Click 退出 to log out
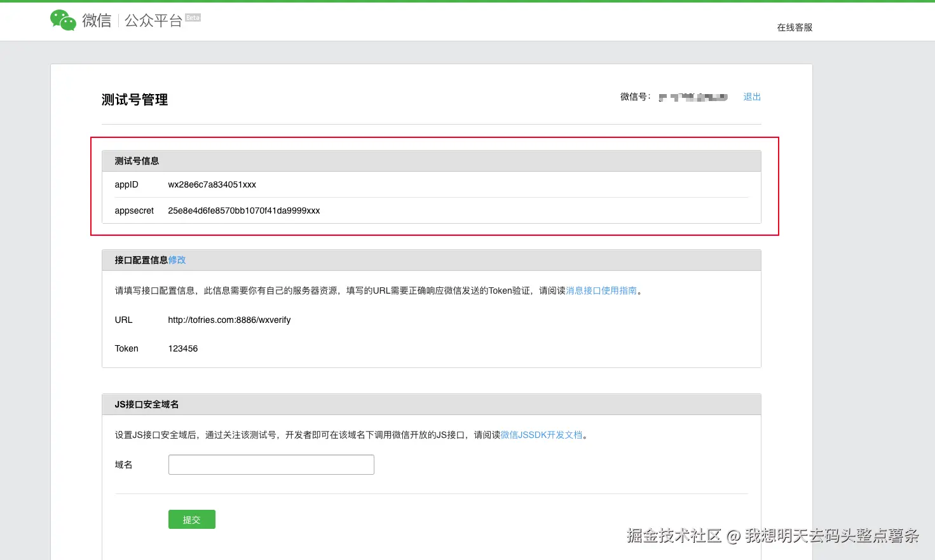This screenshot has height=560, width=935. pyautogui.click(x=752, y=97)
